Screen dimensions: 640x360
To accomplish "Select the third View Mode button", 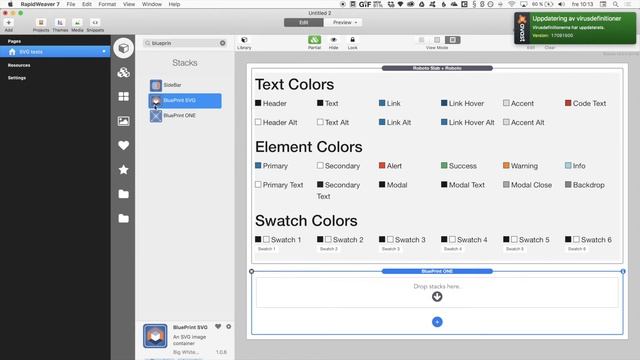I will click(453, 40).
